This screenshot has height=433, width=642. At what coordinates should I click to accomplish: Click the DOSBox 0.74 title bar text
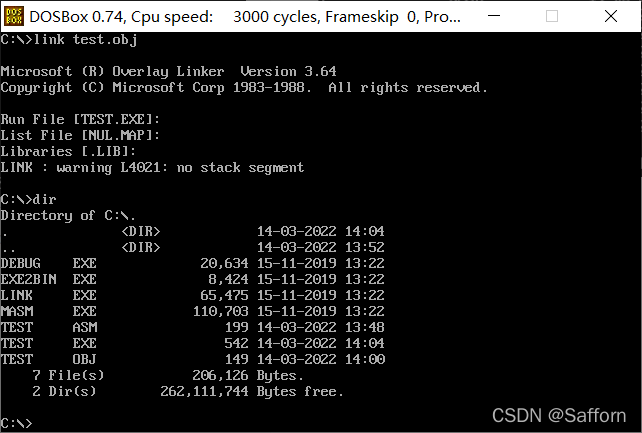(x=245, y=17)
